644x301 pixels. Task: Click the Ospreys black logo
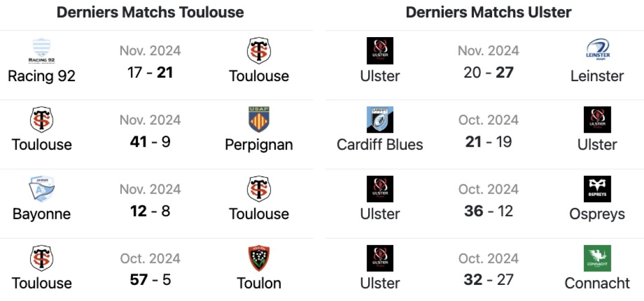(597, 189)
